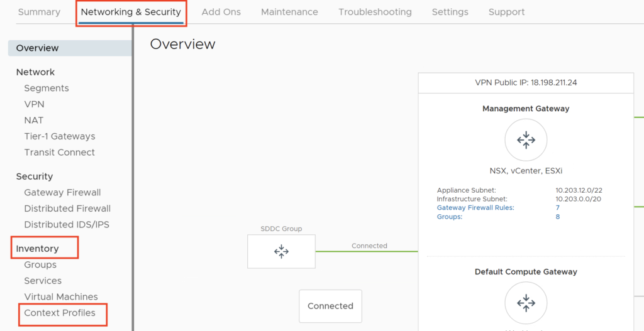Click the NSX, vCenter, ESXi label

point(526,171)
